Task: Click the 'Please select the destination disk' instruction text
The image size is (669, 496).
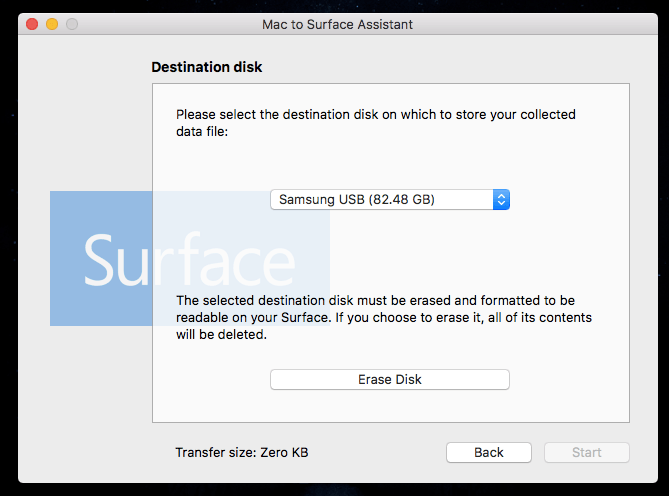Action: [x=376, y=123]
